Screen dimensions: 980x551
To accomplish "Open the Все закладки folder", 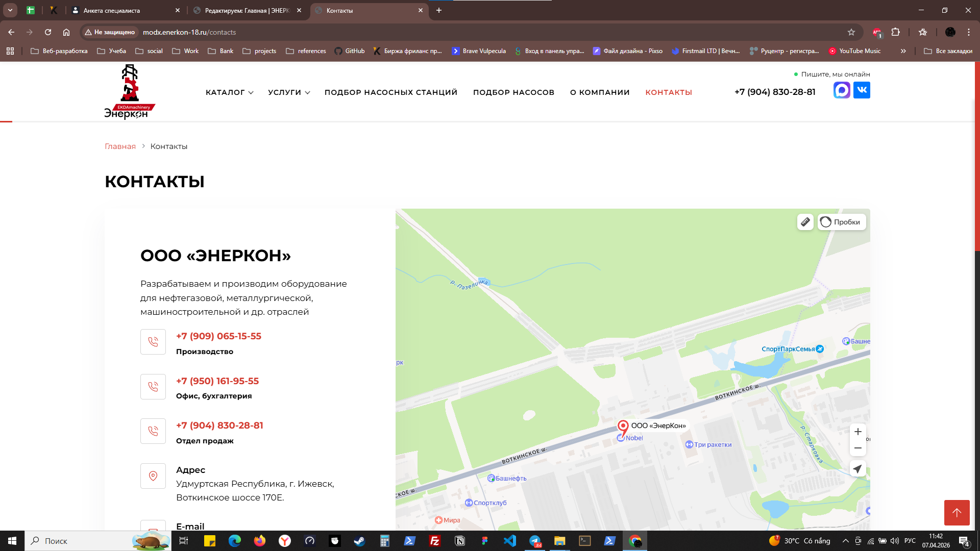I will pos(948,51).
